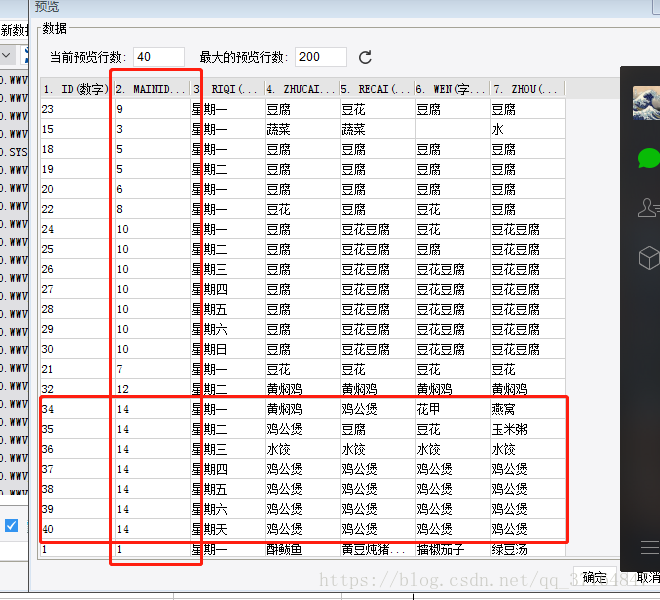Select the ZHOU column header
Viewport: 660px width, 600px height.
527,89
